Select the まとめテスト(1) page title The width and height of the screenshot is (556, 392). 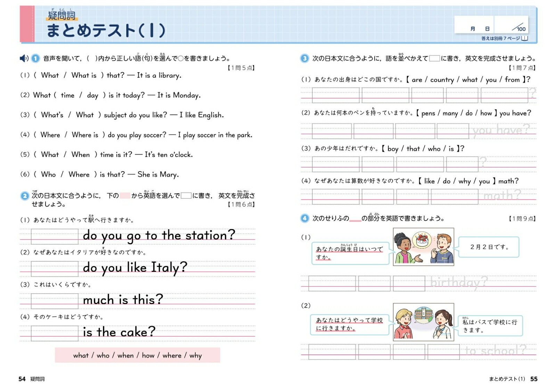[106, 30]
